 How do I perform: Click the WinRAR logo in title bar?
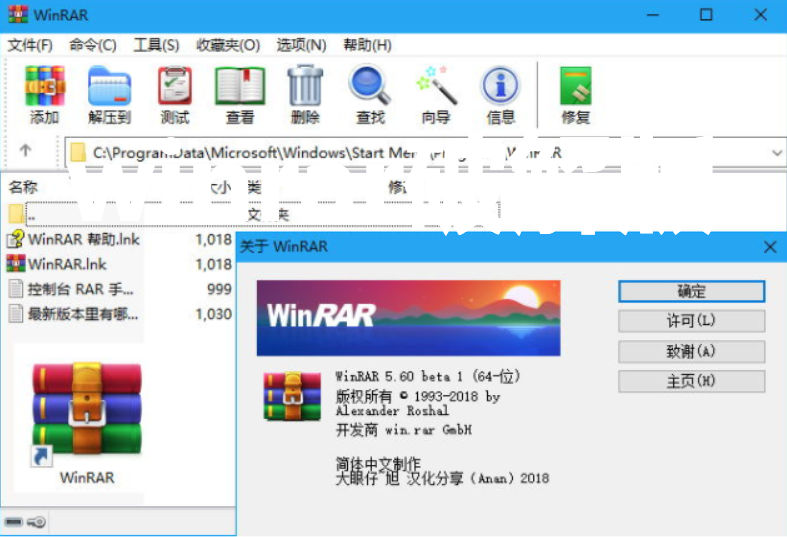click(x=18, y=14)
